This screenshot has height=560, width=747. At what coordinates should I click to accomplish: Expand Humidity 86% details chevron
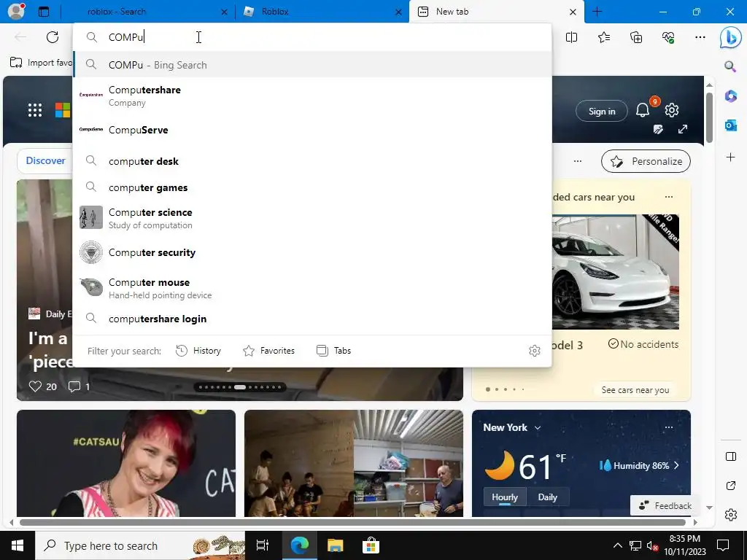[676, 465]
